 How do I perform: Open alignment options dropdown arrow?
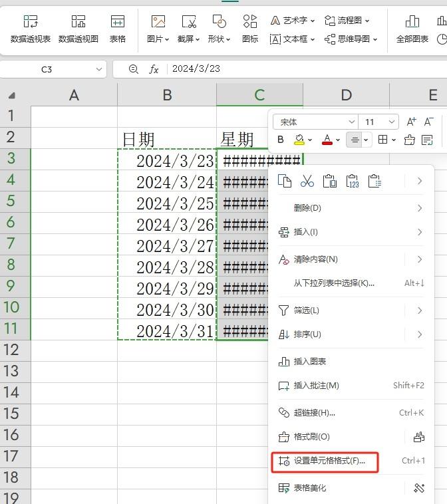point(366,140)
